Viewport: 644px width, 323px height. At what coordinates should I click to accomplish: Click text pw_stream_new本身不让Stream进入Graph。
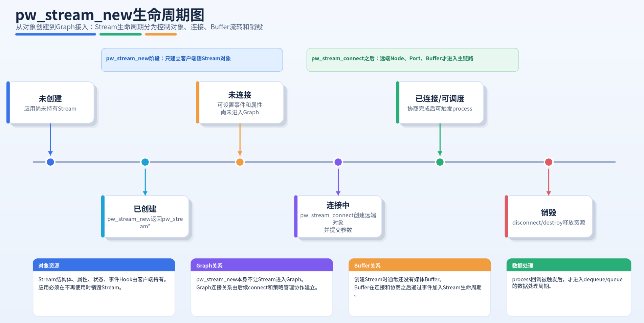(x=251, y=279)
